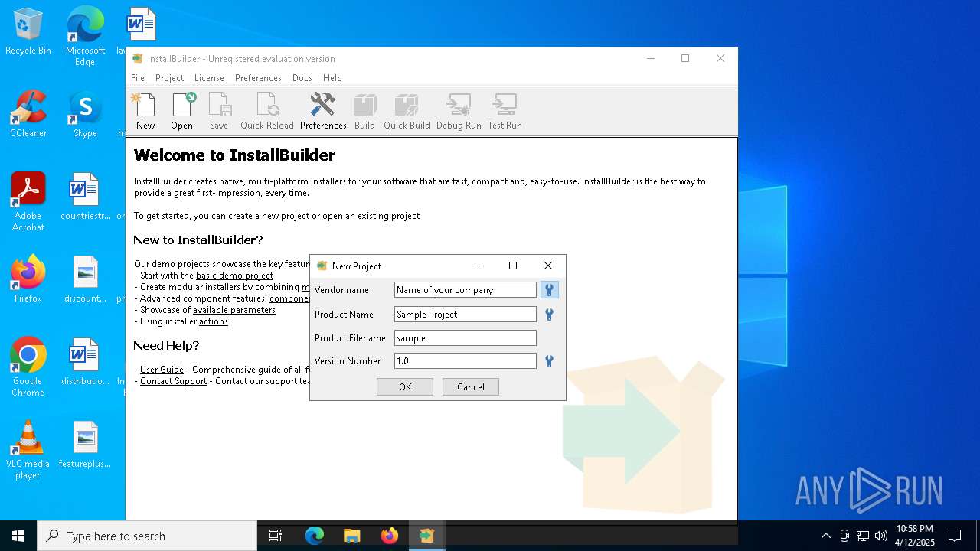980x551 pixels.
Task: Click the Version Number input field
Action: click(465, 361)
